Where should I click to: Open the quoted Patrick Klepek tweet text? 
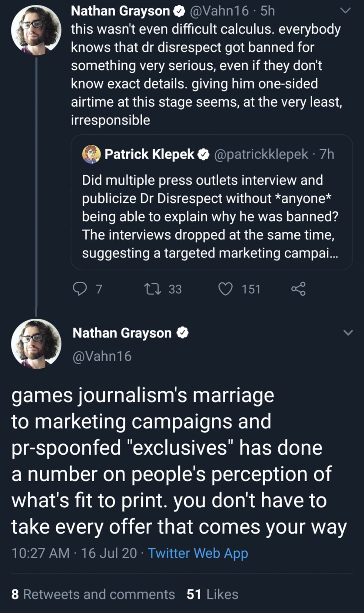[210, 216]
